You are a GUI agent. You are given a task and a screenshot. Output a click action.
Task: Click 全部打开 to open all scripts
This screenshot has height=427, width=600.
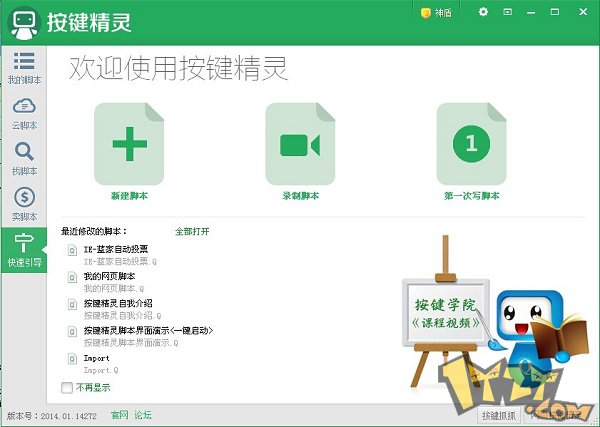[192, 231]
